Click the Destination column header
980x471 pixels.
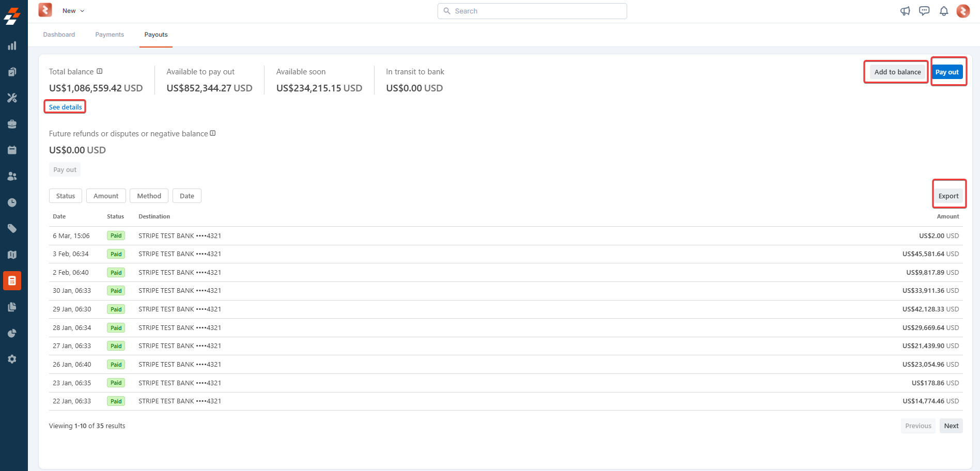tap(154, 216)
